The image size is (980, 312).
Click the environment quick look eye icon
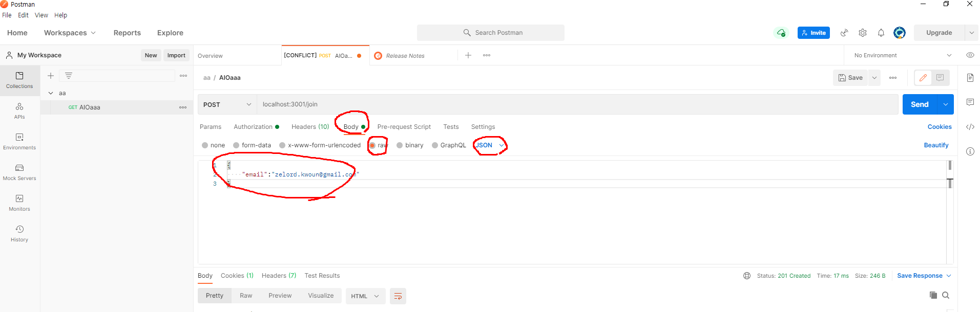(970, 55)
